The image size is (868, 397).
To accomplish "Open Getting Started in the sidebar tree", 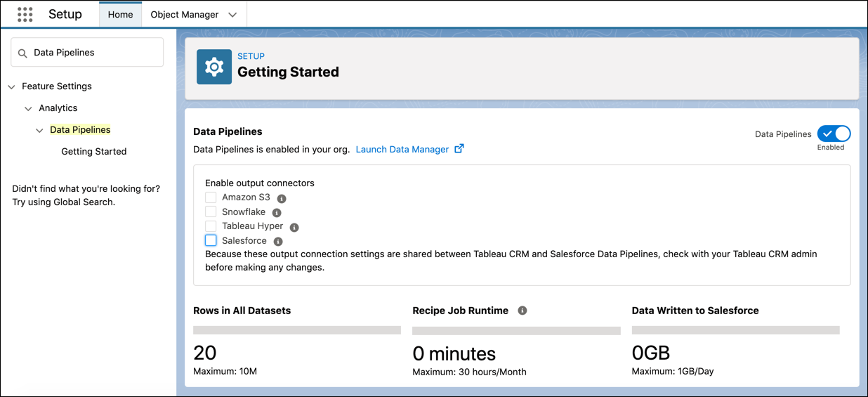I will (94, 151).
